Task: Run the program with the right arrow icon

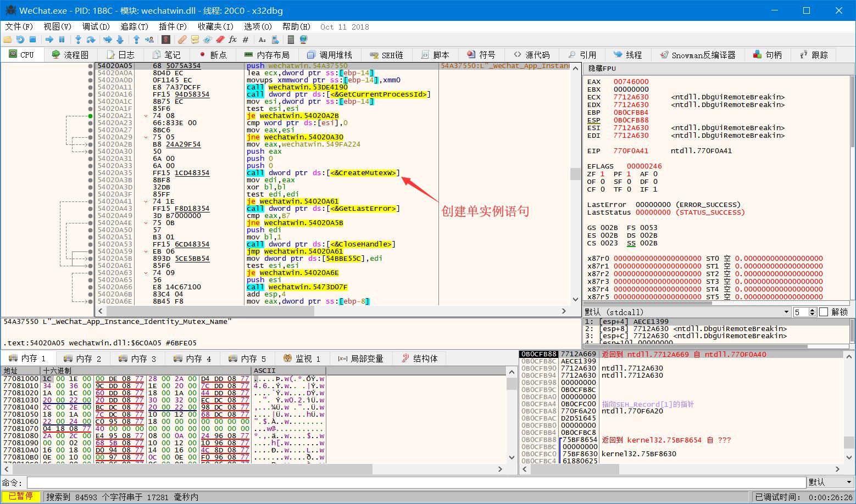Action: click(49, 40)
